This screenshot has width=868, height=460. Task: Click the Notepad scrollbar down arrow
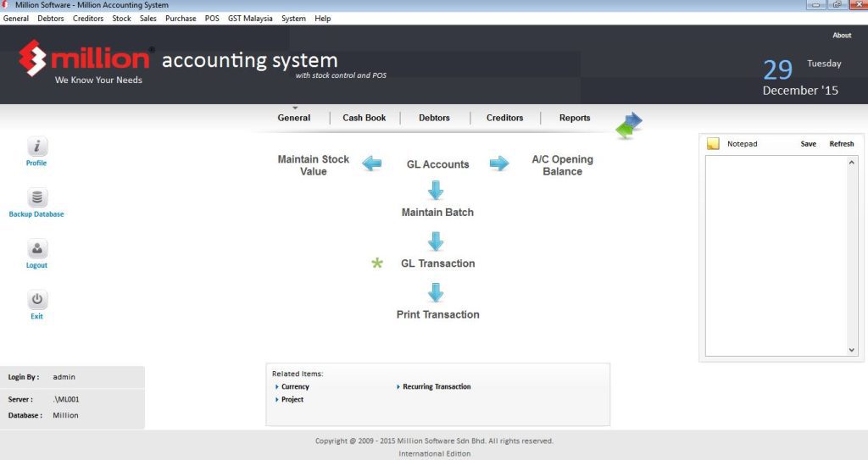852,350
